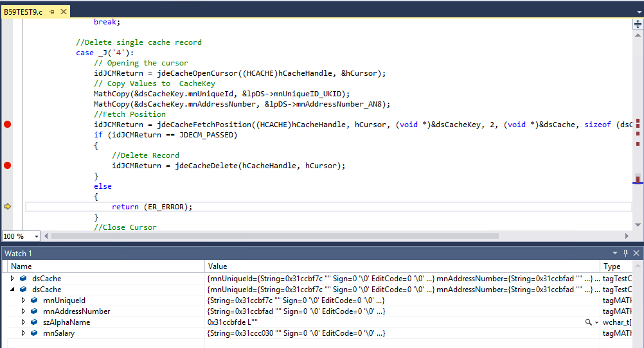Click the Value column header
The height and width of the screenshot is (348, 644).
402,266
